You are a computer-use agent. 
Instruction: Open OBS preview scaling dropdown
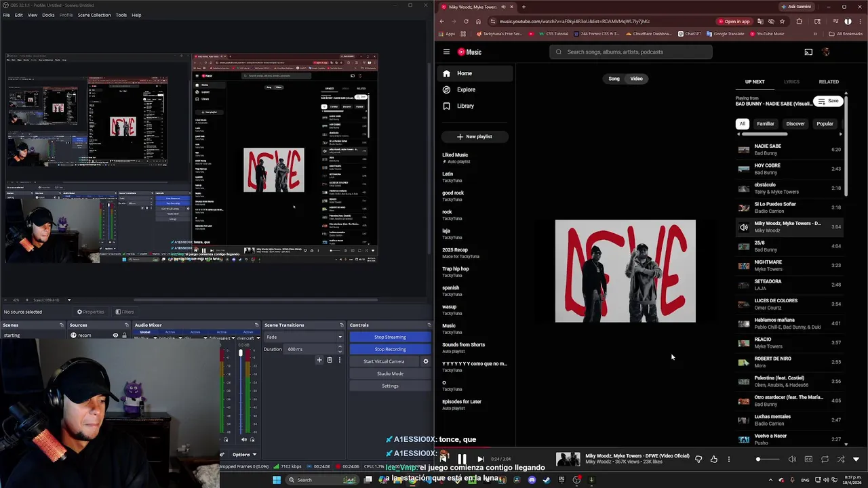pyautogui.click(x=68, y=300)
